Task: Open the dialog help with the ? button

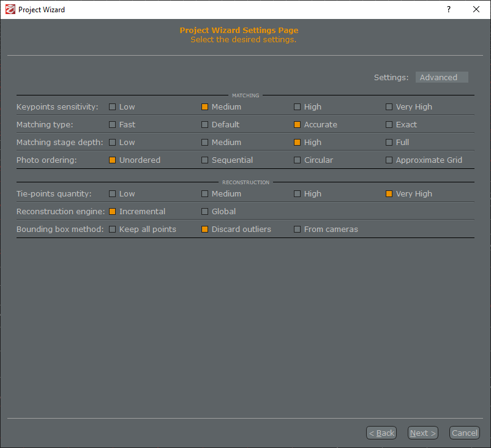Action: [x=448, y=9]
